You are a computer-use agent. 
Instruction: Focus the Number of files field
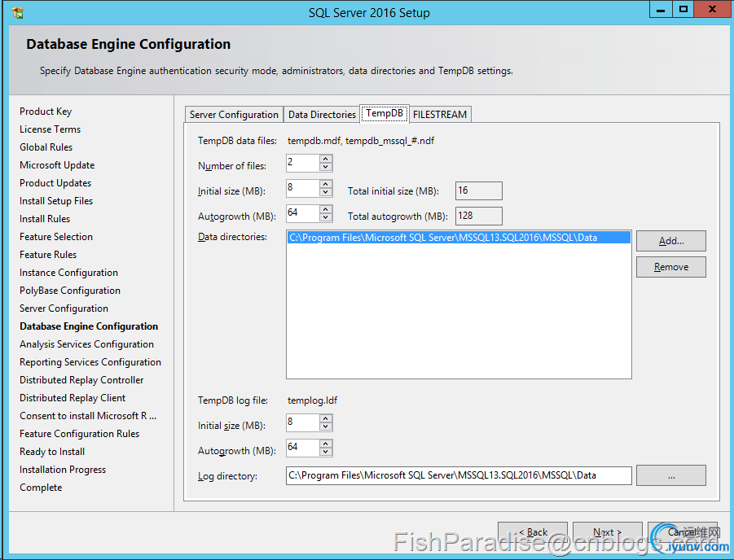303,163
